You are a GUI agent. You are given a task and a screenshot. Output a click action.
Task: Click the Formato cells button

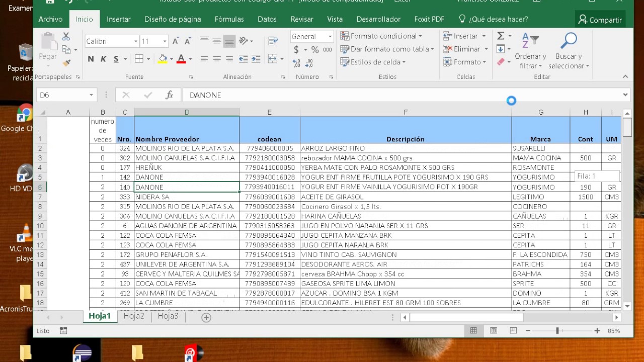[x=465, y=62]
